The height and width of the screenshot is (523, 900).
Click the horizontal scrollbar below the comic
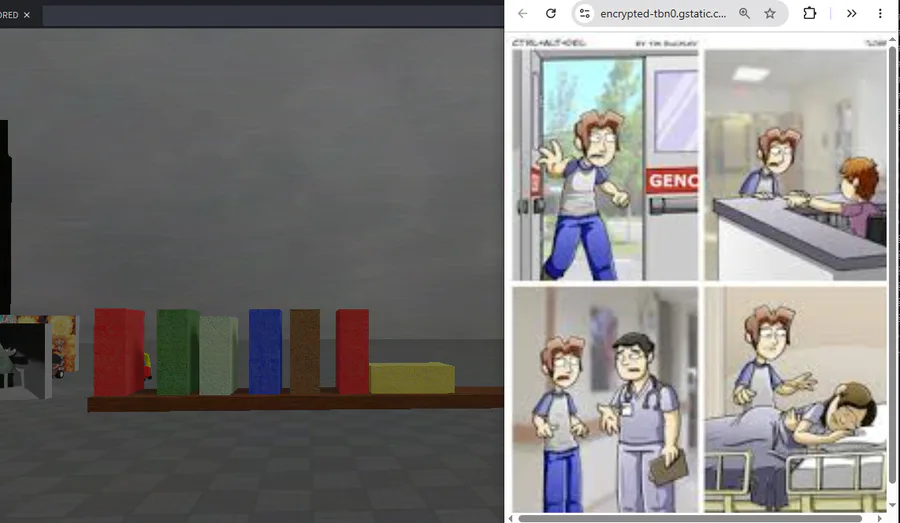point(690,518)
